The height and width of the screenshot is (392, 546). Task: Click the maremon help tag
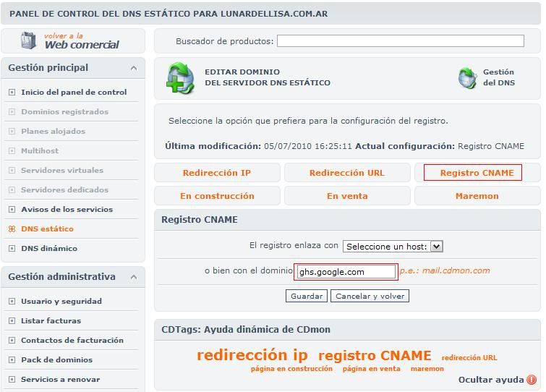click(427, 369)
